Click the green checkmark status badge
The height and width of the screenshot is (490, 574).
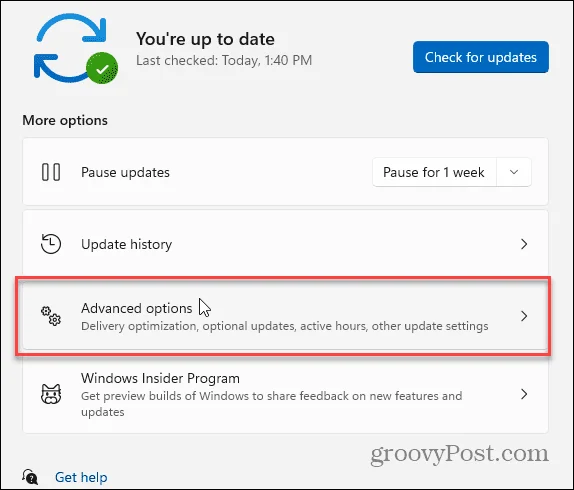(x=102, y=68)
